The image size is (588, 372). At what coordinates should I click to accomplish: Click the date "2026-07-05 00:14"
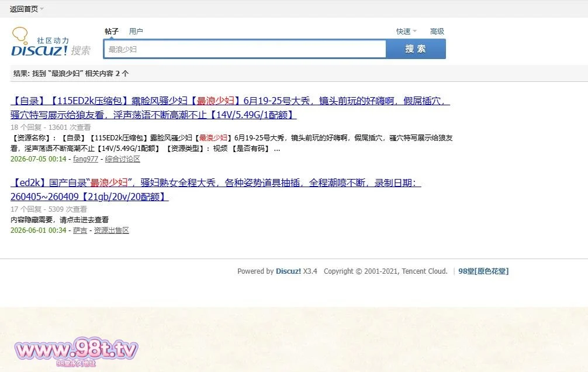coord(38,159)
